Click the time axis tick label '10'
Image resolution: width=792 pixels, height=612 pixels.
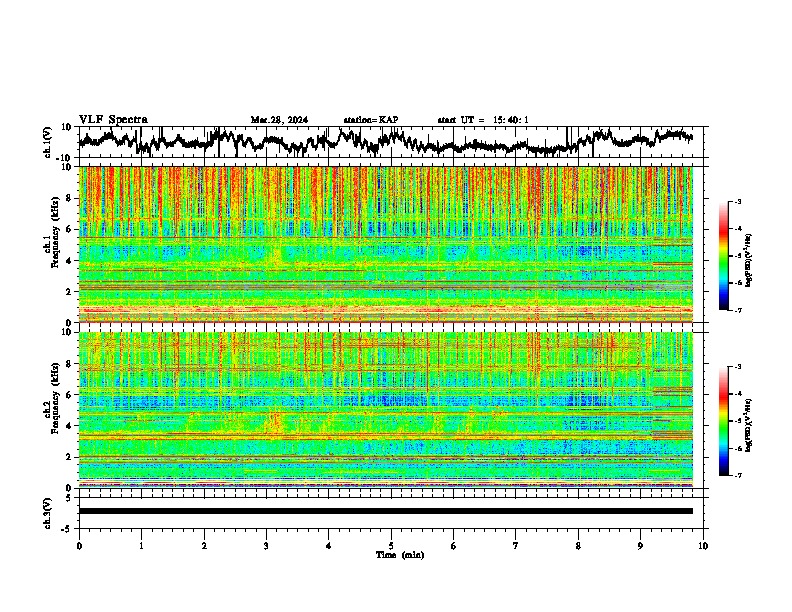(x=703, y=546)
